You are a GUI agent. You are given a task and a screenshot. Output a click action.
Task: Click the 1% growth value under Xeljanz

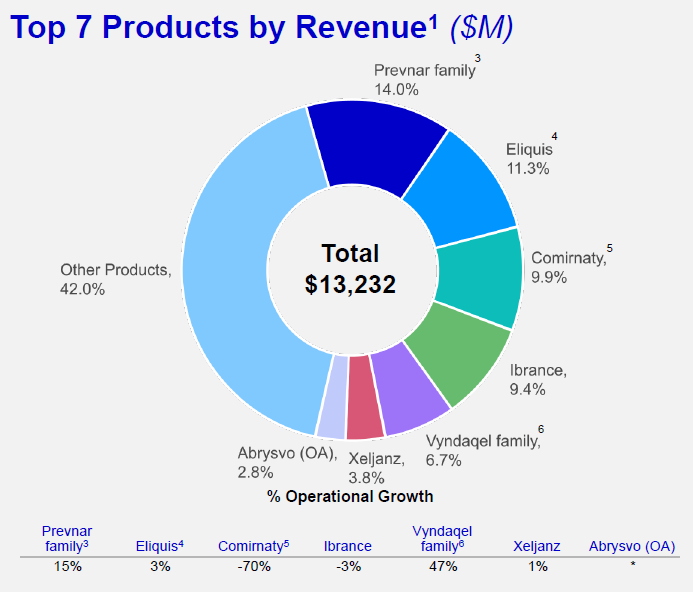click(538, 566)
